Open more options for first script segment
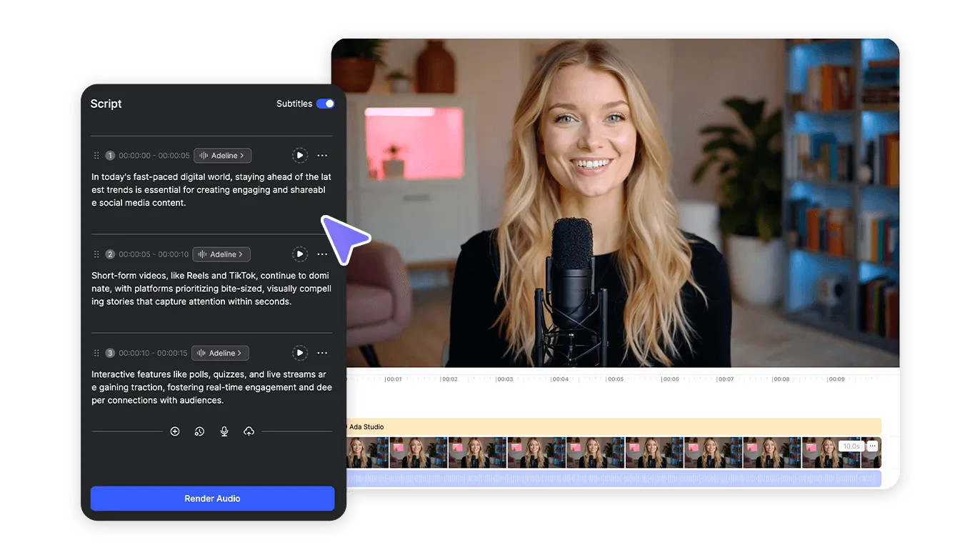Viewport: 980px width, 550px height. pyautogui.click(x=322, y=155)
